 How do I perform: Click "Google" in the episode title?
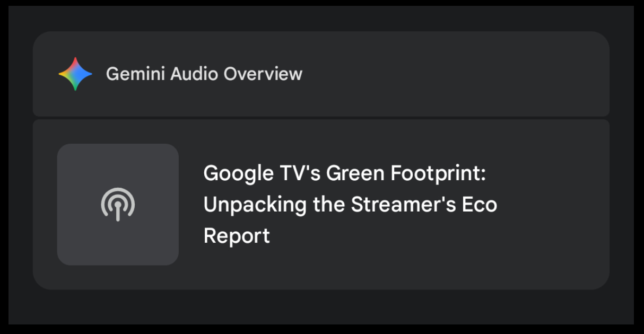235,174
